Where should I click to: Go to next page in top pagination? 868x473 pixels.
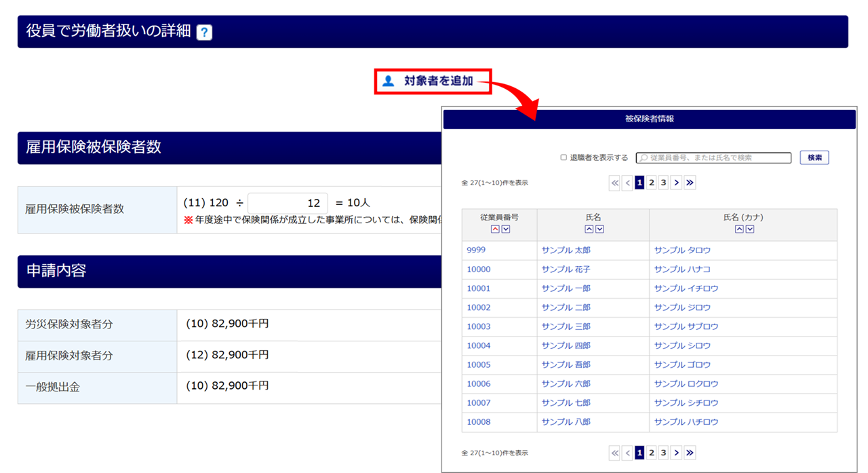pyautogui.click(x=676, y=183)
